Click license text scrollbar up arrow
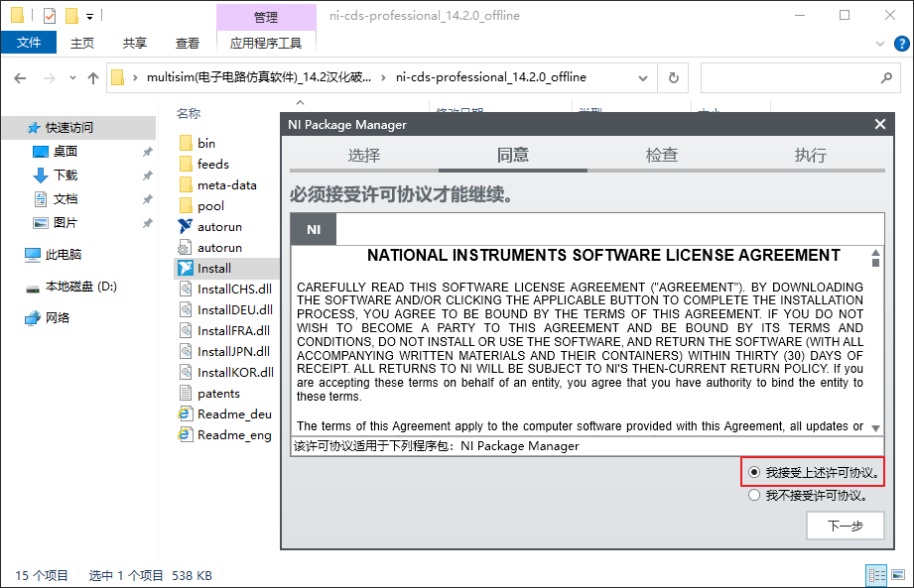 click(x=875, y=253)
